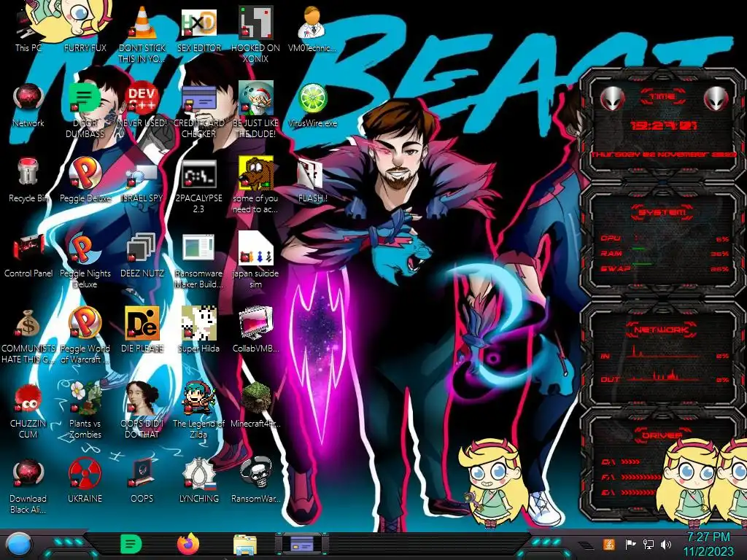Click the right Alienware head in the TIME widget

click(716, 98)
